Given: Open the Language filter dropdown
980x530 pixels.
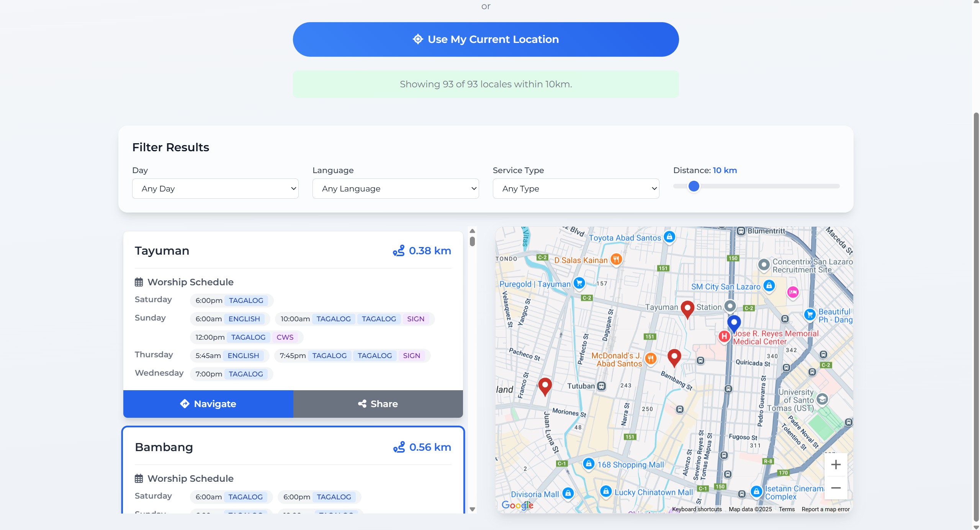Looking at the screenshot, I should (x=396, y=188).
